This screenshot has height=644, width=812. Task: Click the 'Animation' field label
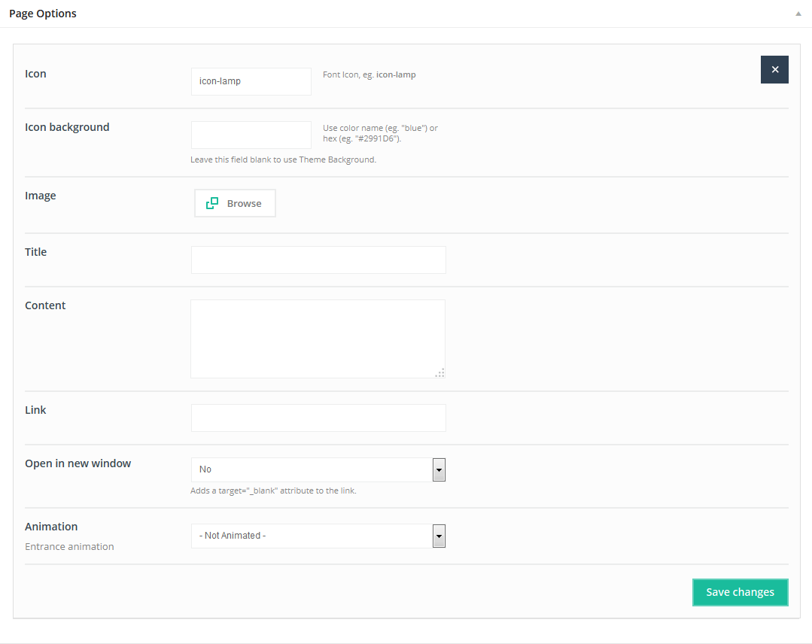click(x=51, y=527)
